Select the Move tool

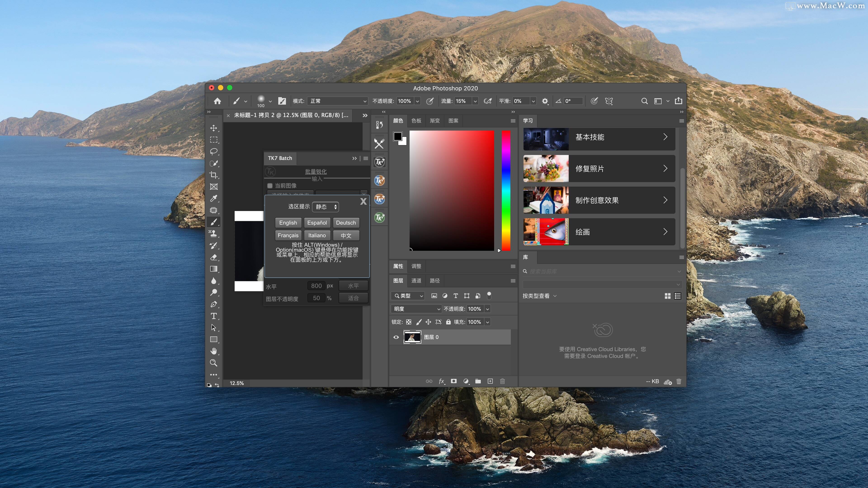pyautogui.click(x=214, y=128)
